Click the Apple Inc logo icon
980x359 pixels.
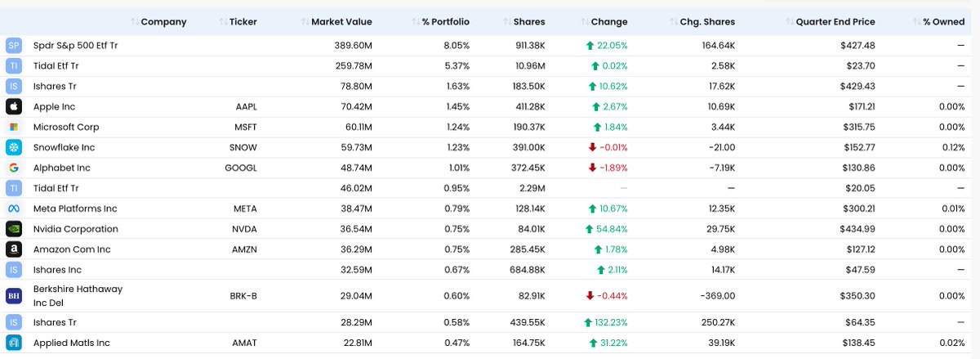tap(13, 106)
